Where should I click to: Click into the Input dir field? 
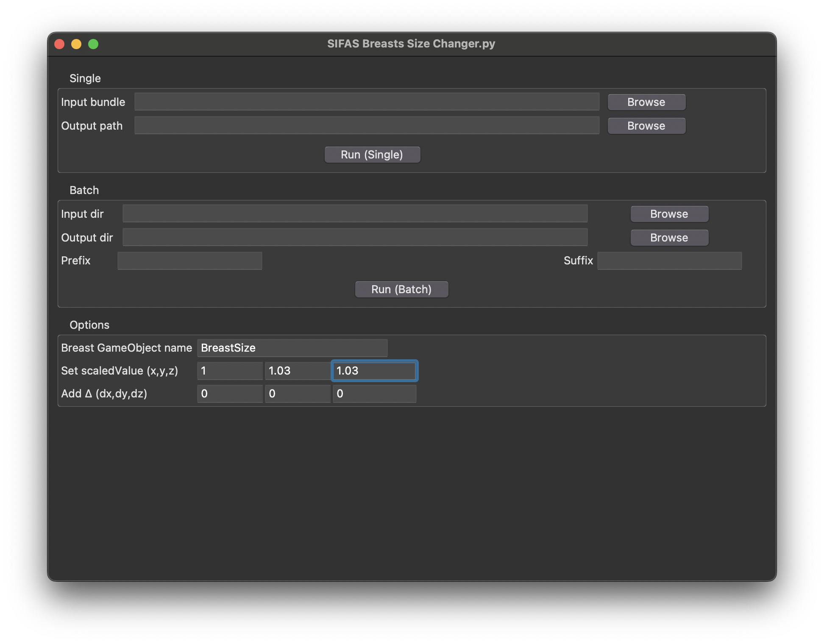point(355,214)
